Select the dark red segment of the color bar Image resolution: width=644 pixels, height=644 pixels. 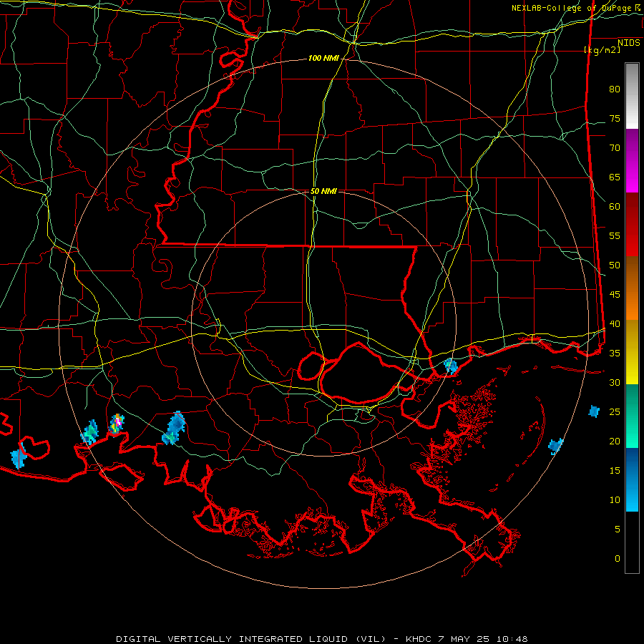coord(632,225)
